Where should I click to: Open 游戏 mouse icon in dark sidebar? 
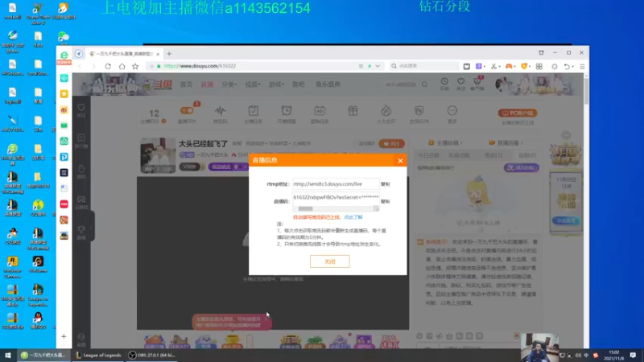pyautogui.click(x=81, y=171)
